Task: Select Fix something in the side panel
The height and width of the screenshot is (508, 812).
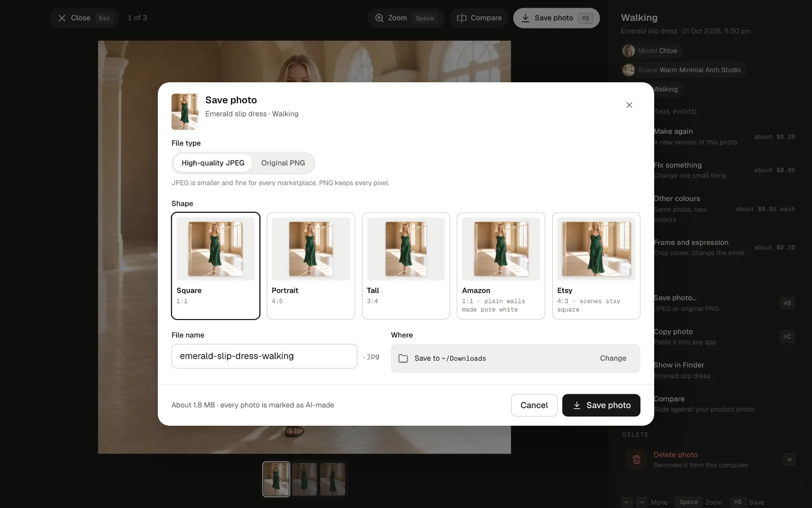Action: coord(725,170)
